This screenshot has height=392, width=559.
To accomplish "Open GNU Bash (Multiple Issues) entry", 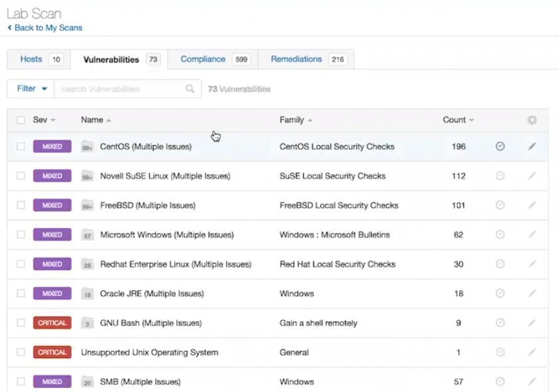I will (151, 323).
